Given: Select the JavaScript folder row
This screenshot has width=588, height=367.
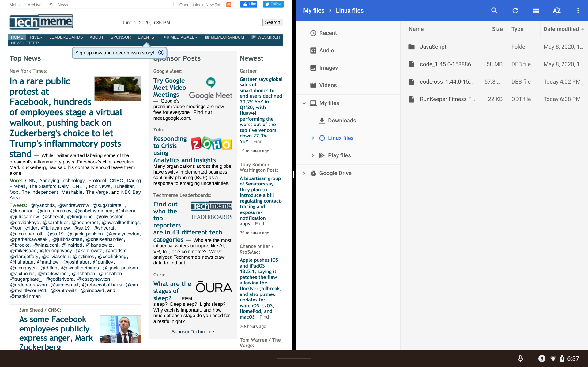Looking at the screenshot, I should tap(494, 47).
